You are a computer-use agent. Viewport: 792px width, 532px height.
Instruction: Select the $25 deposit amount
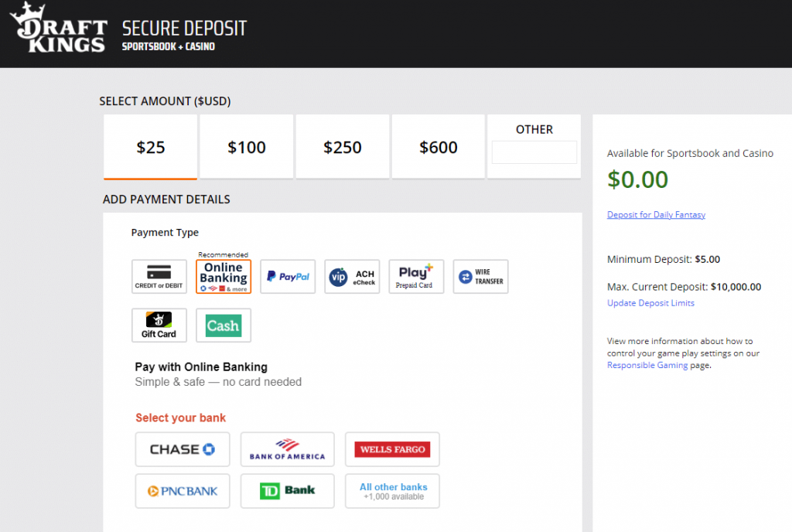151,147
